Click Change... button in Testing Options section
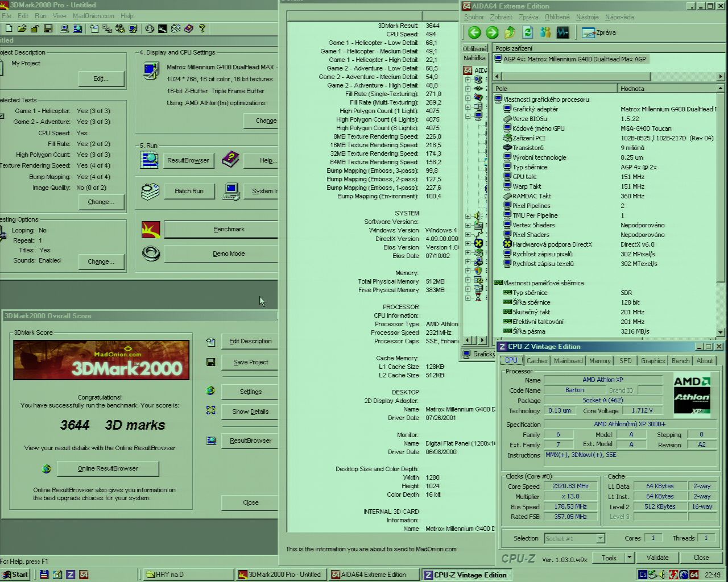This screenshot has height=582, width=728. [x=101, y=261]
